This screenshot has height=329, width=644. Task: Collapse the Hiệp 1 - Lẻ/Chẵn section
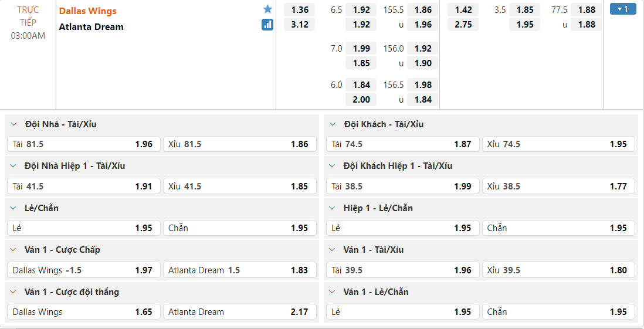pos(333,208)
